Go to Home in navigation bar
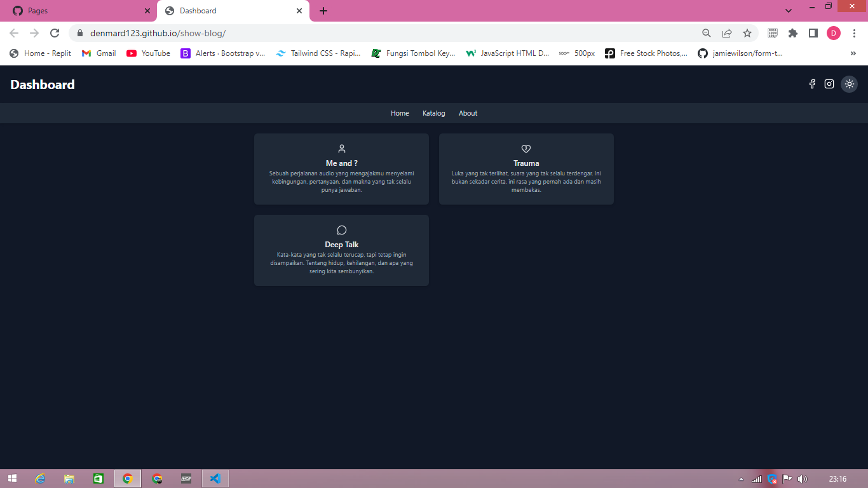868x488 pixels. click(400, 113)
